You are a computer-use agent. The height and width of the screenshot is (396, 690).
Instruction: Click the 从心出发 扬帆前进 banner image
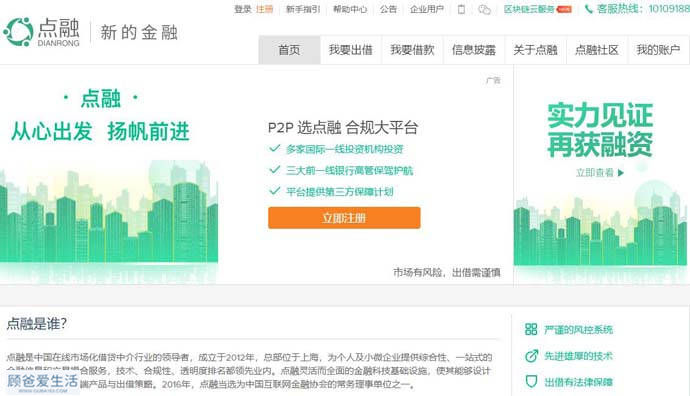point(109,176)
